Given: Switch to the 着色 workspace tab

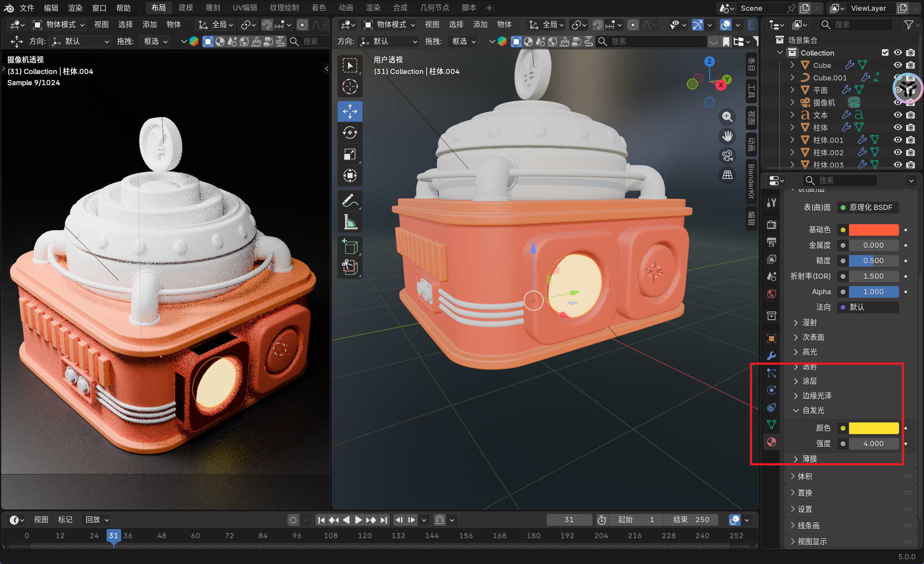Looking at the screenshot, I should 319,8.
